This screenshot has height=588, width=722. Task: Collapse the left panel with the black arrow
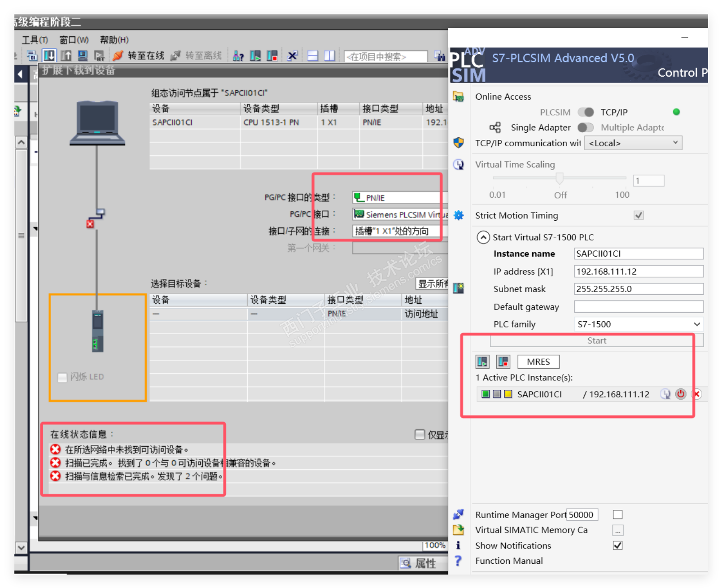(21, 74)
